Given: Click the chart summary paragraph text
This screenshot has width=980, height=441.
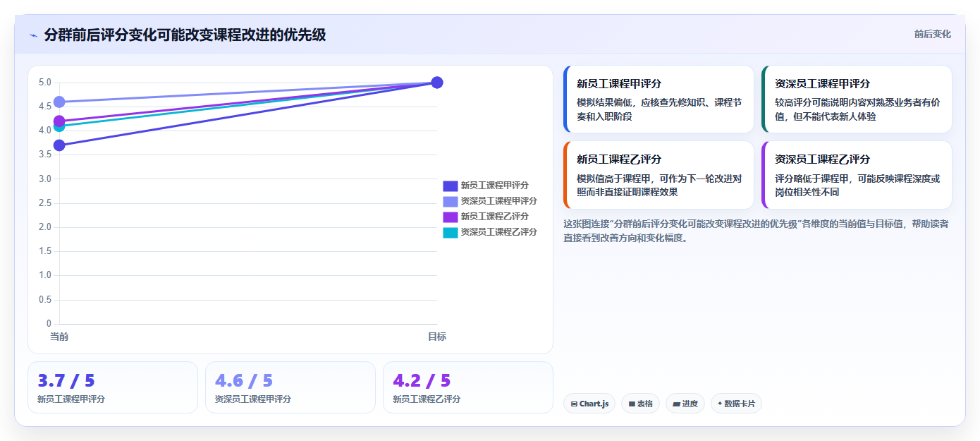Looking at the screenshot, I should point(756,231).
